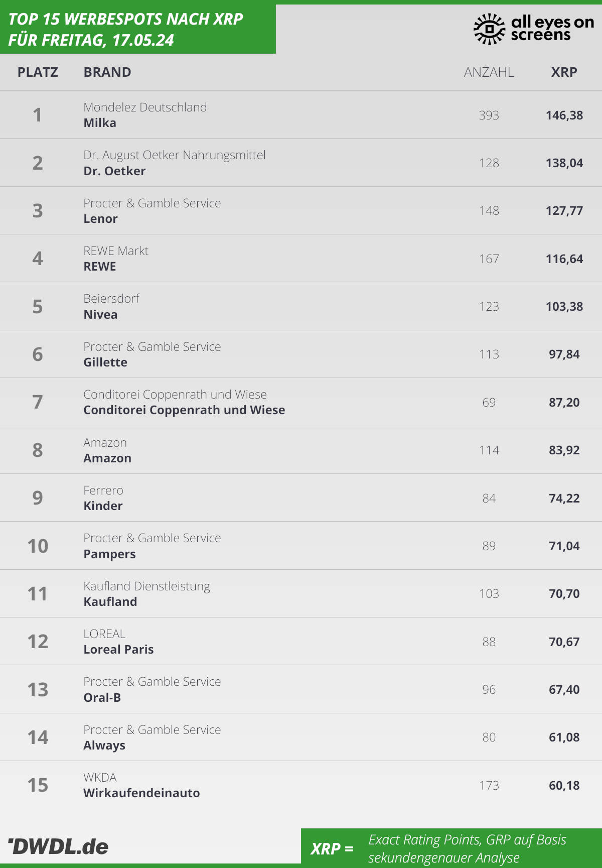Click the Loreal Paris brand name
The width and height of the screenshot is (602, 868).
coord(118,650)
